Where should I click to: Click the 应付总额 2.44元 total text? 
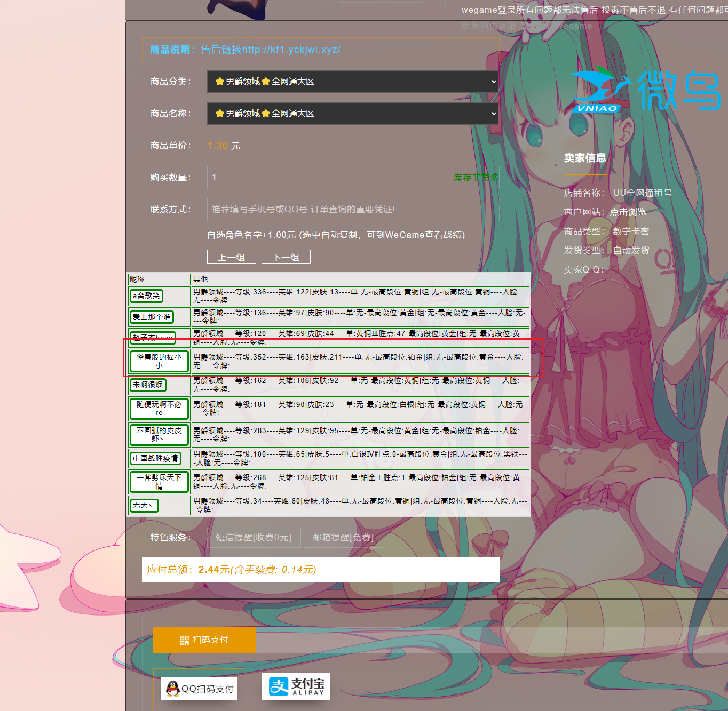tap(232, 570)
